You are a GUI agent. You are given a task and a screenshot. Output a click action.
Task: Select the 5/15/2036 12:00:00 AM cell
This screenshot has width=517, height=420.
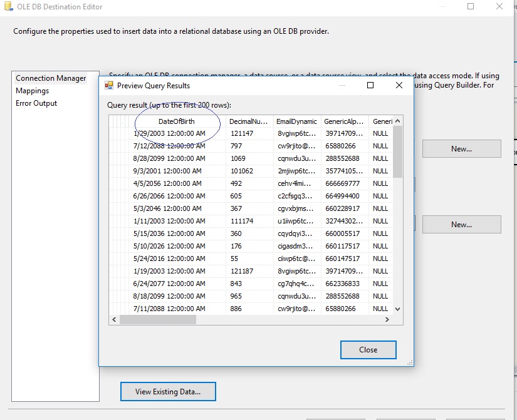(x=177, y=233)
